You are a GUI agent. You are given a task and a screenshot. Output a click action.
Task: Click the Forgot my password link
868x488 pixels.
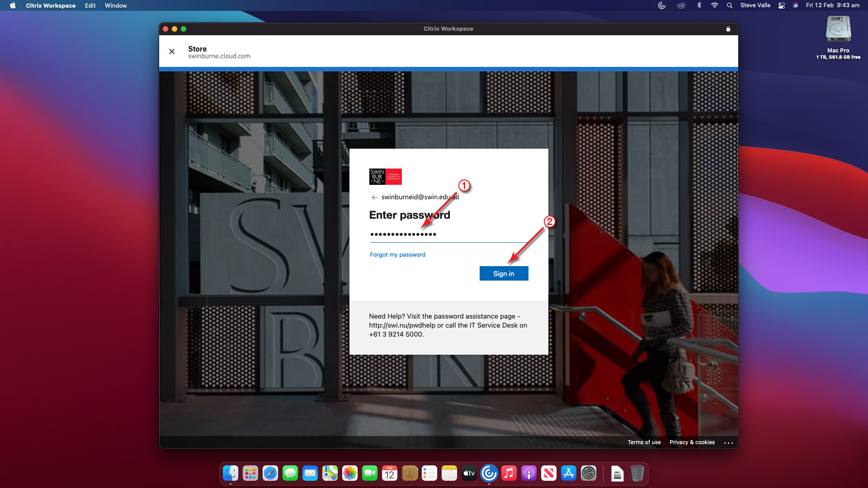click(x=397, y=255)
